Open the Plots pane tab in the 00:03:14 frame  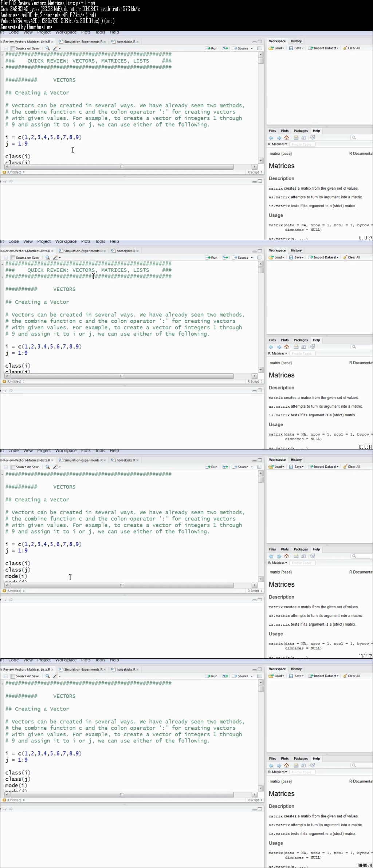(285, 340)
